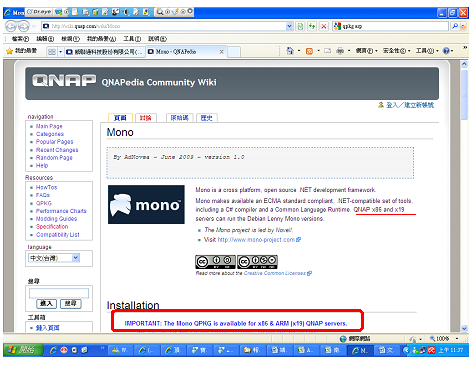Open the 網頁(P) command bar menu
The width and height of the screenshot is (470, 365).
tap(366, 51)
